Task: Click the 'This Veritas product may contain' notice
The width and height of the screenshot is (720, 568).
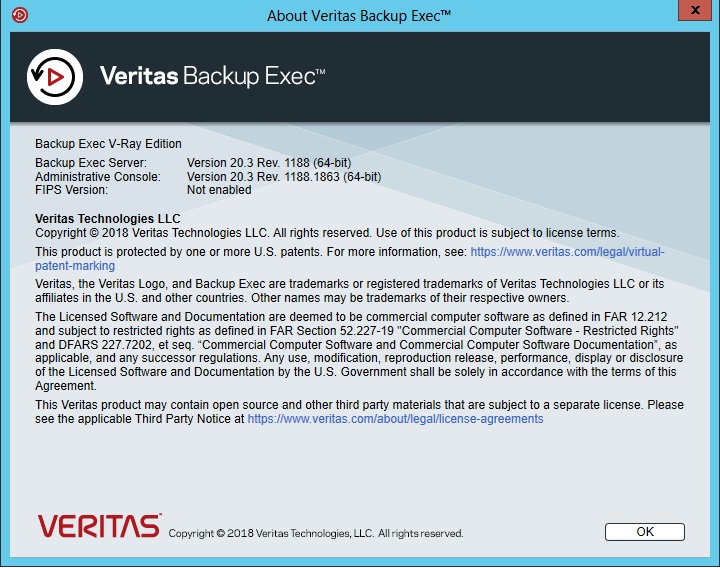Action: 359,412
